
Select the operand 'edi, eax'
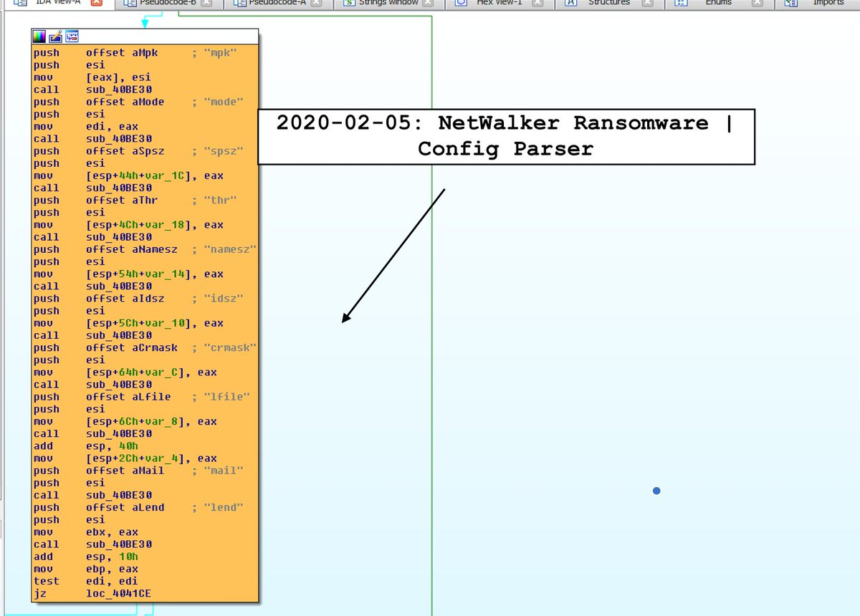coord(112,127)
